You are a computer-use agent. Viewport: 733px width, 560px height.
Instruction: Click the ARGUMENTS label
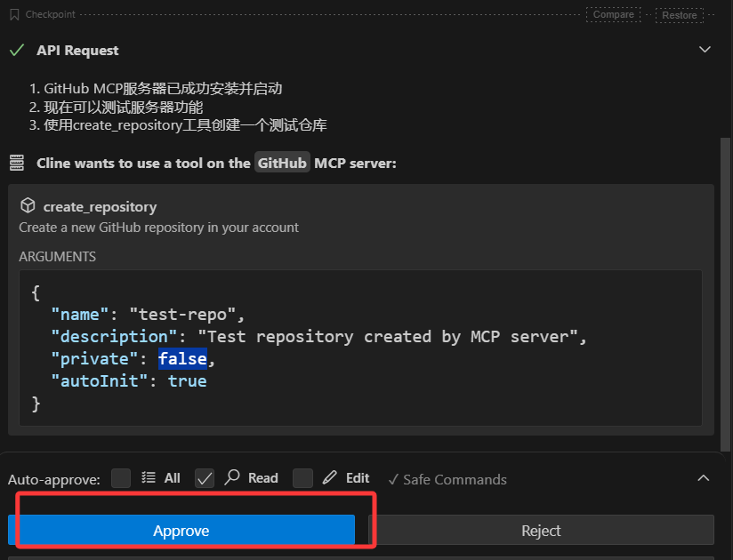point(58,256)
